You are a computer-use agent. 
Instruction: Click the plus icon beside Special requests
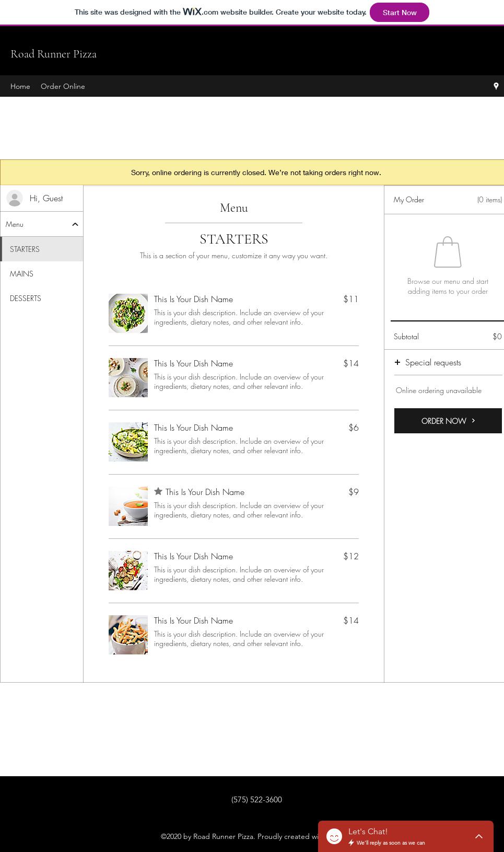[x=397, y=362]
